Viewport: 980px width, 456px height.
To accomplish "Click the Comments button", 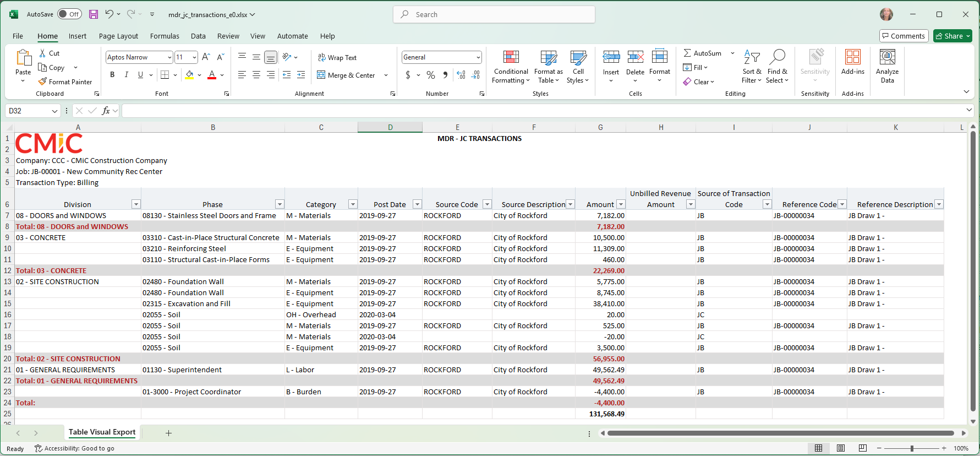I will [904, 36].
